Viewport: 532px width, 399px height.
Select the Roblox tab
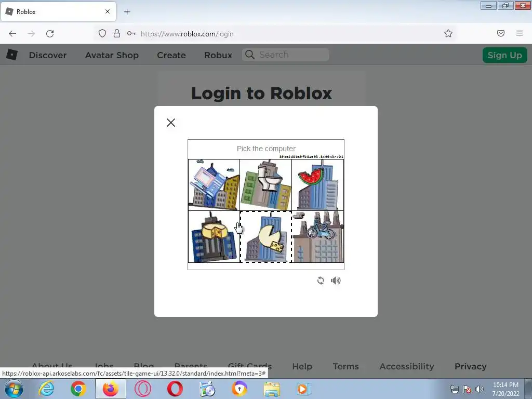coord(58,11)
